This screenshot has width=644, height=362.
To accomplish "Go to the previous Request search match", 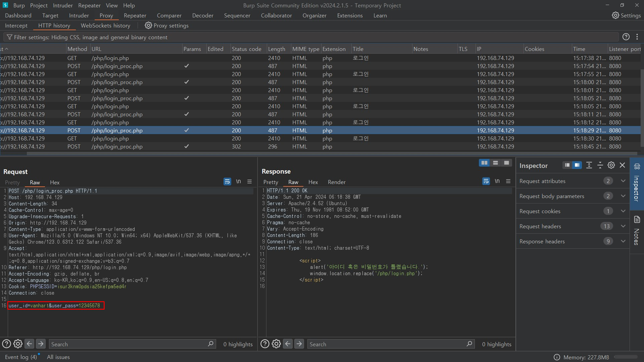I will click(29, 344).
